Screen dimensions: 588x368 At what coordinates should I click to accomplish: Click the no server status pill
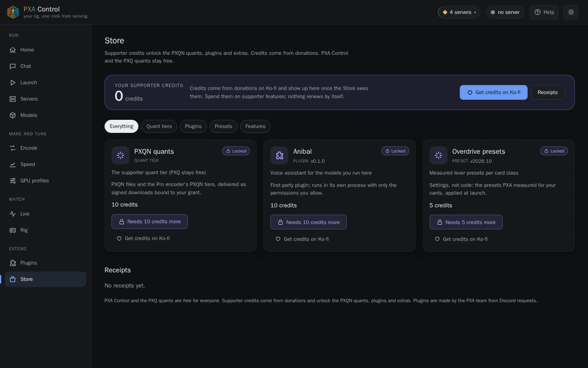(505, 12)
